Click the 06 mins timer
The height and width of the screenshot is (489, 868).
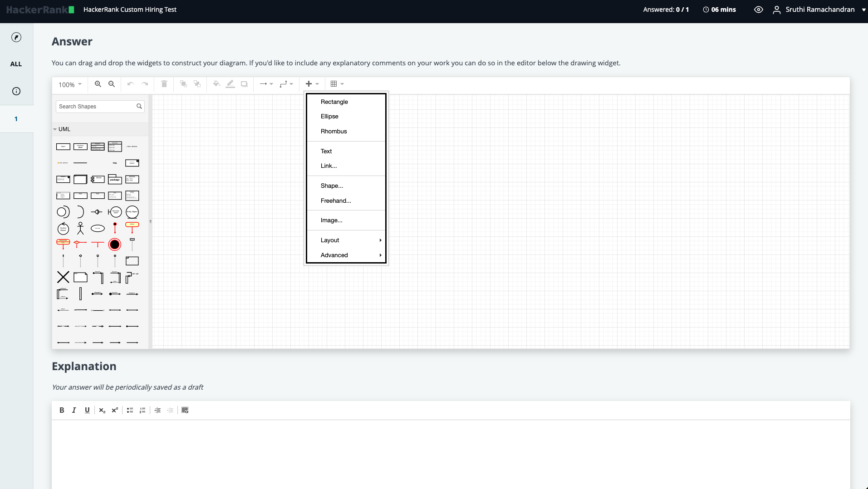720,10
